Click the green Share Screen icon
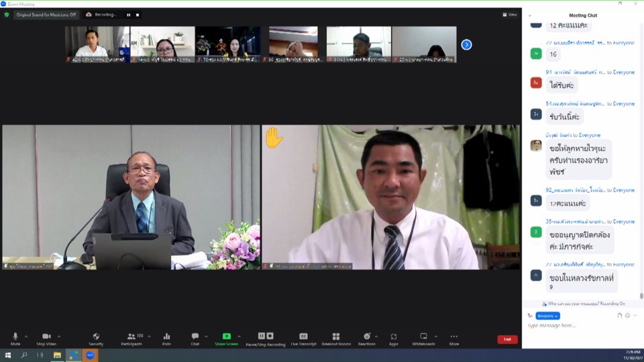Viewport: 644px width, 362px height. coord(226,336)
